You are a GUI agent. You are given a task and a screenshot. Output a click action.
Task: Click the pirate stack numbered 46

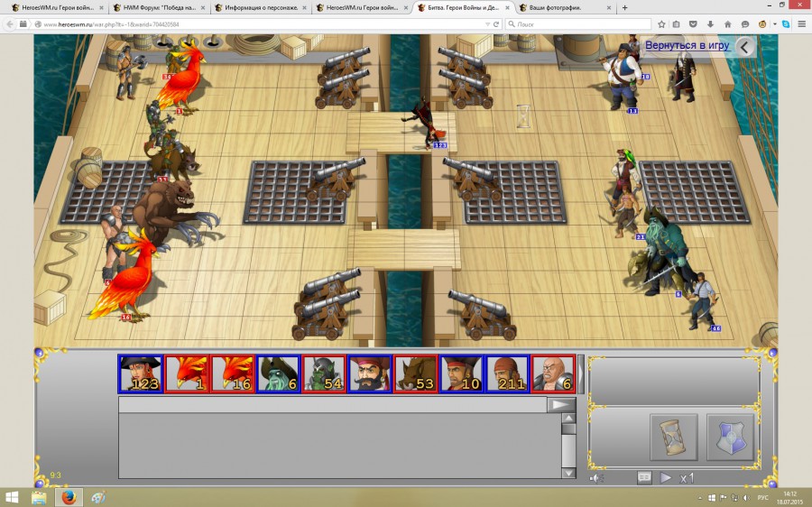(x=703, y=301)
